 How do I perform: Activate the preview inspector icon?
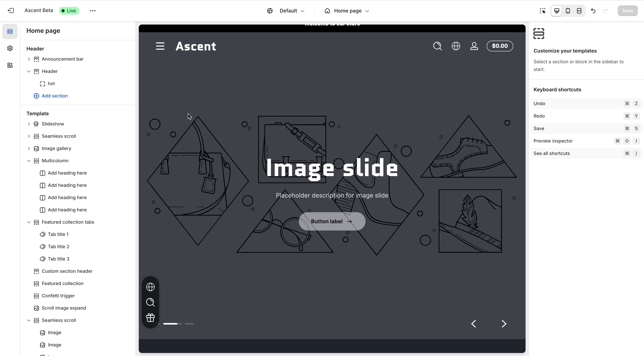click(x=542, y=11)
